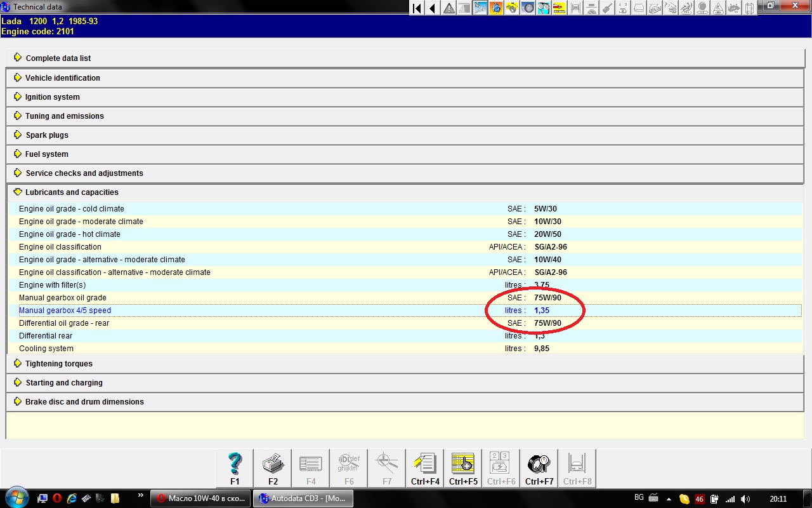Expand Brake disc and drum dimensions
The height and width of the screenshot is (508, 812).
coord(406,402)
